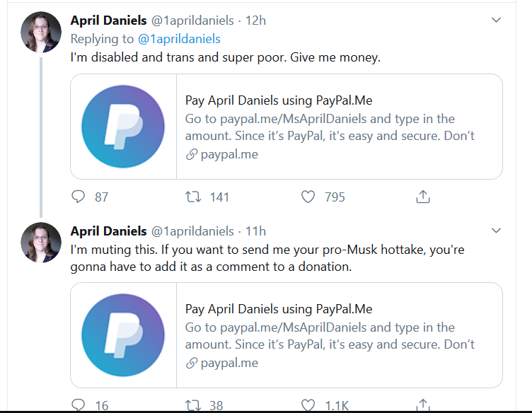Reply to the first tweet
532x413 pixels.
tap(79, 197)
